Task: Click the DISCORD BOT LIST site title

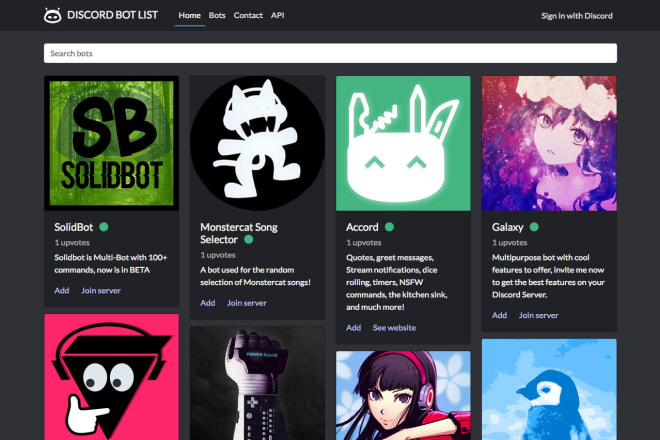Action: point(112,15)
